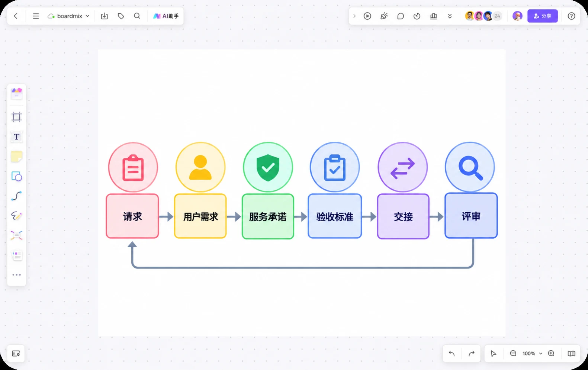Click the export/download icon
The width and height of the screenshot is (588, 370).
pyautogui.click(x=105, y=16)
